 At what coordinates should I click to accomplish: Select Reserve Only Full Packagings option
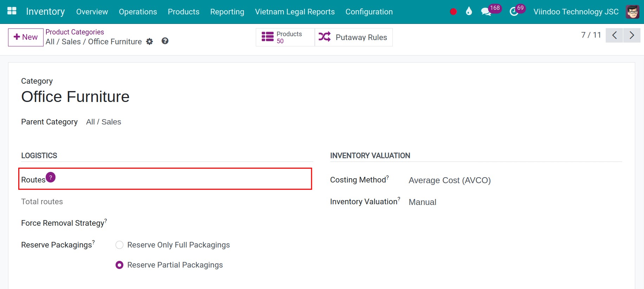119,245
